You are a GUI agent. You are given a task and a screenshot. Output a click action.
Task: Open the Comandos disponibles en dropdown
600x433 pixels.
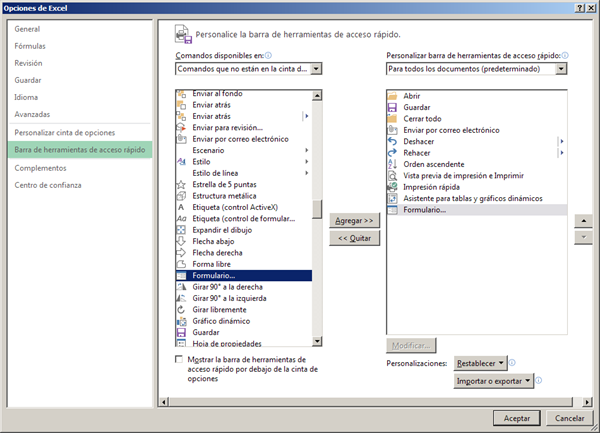coord(316,69)
